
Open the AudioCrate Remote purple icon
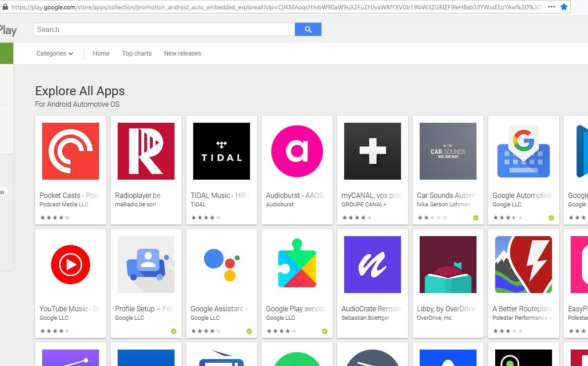pos(373,265)
